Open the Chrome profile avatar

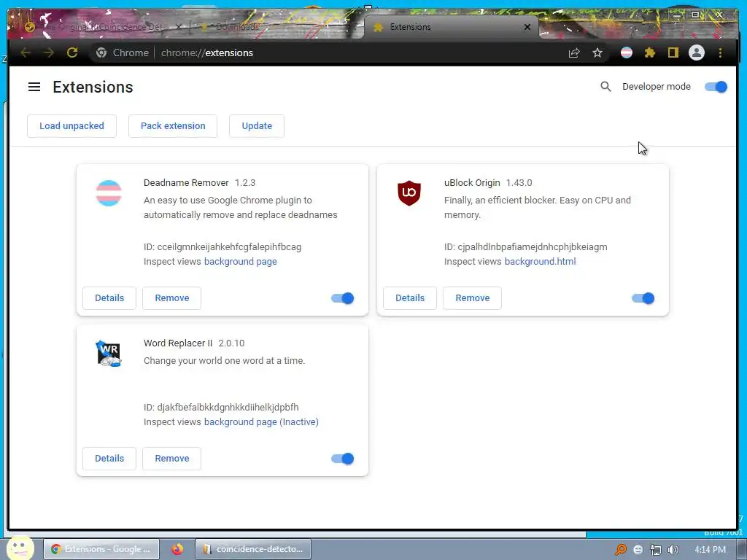(697, 52)
